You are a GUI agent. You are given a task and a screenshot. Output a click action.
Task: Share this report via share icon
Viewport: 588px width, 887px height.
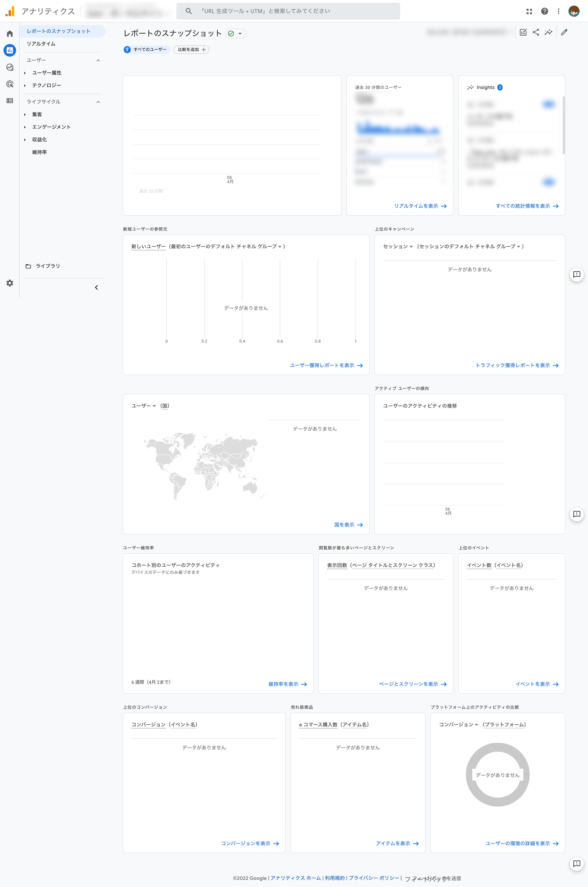click(x=536, y=32)
